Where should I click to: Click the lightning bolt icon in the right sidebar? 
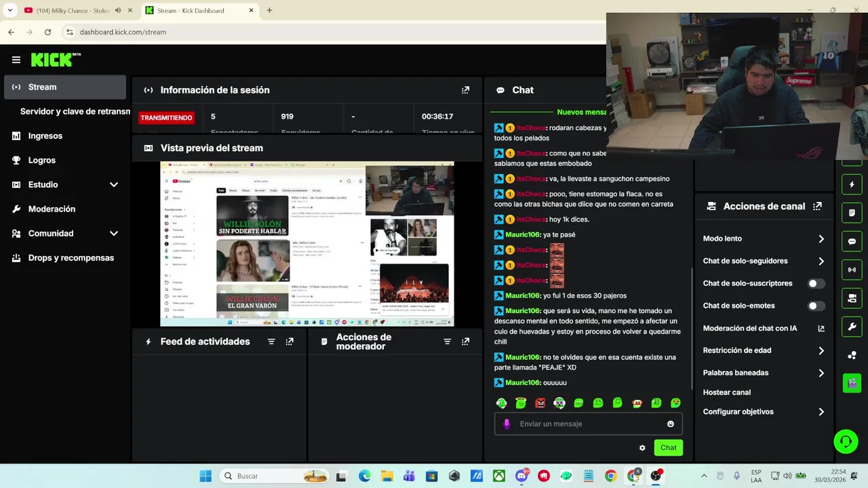pos(852,184)
